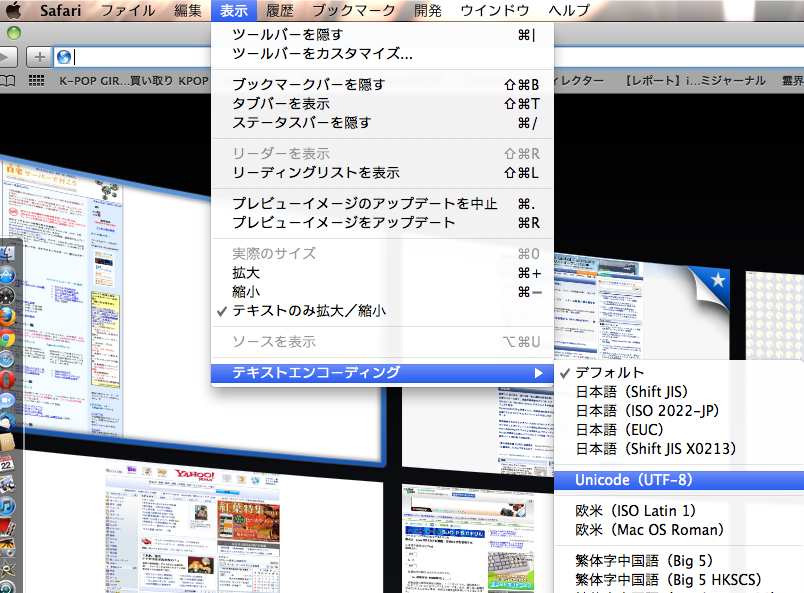
Task: Open 【レポート】i...ミジャーナル bookmark
Action: click(x=695, y=81)
